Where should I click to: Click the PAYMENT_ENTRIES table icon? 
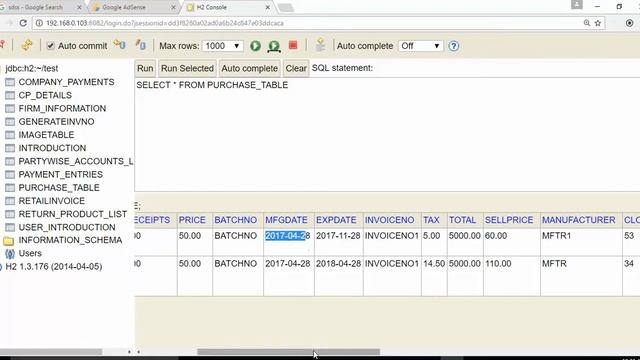tap(10, 175)
